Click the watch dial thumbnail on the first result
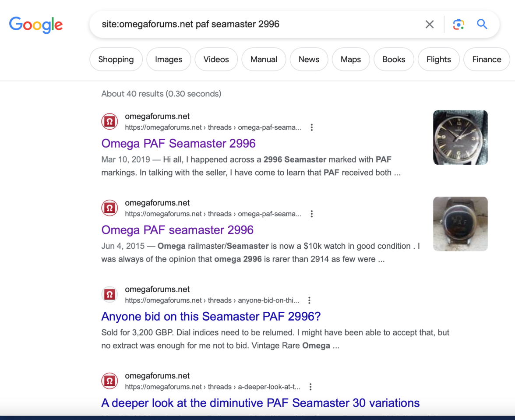 pyautogui.click(x=460, y=137)
